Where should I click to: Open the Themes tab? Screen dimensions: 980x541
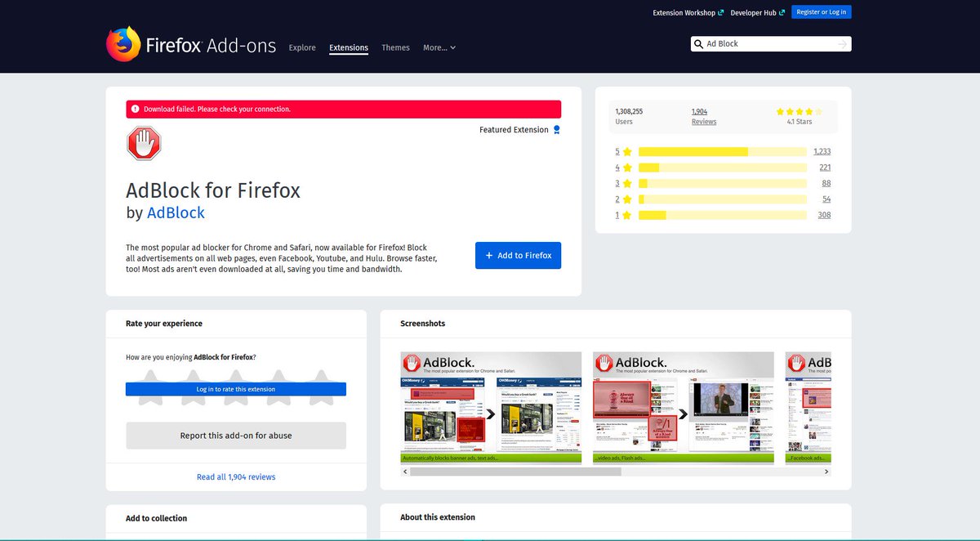[x=395, y=47]
